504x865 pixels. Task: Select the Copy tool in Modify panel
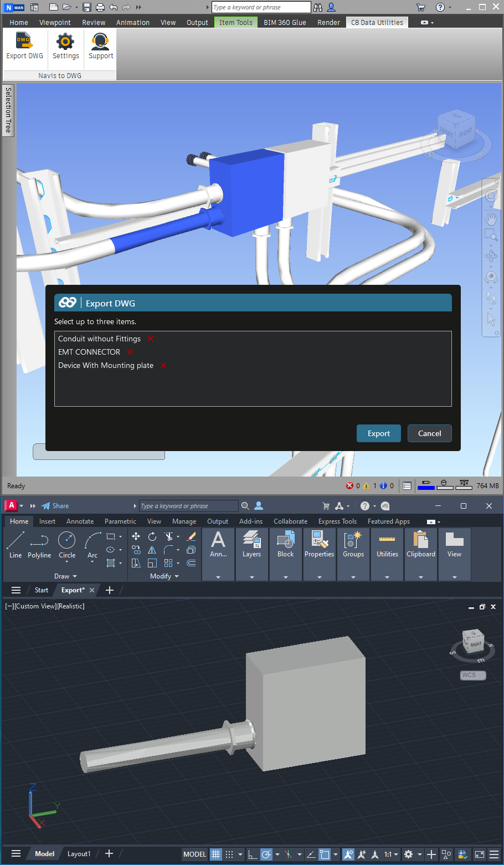coord(136,550)
